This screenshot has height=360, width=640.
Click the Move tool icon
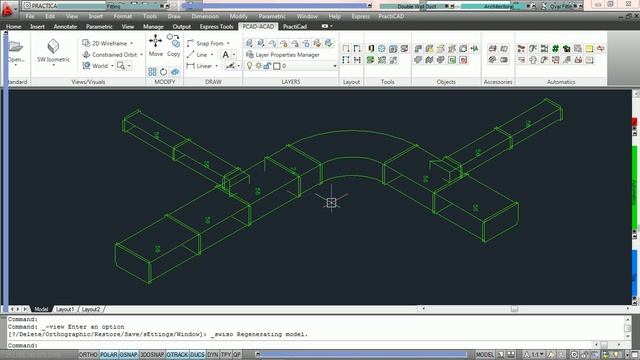(x=155, y=41)
